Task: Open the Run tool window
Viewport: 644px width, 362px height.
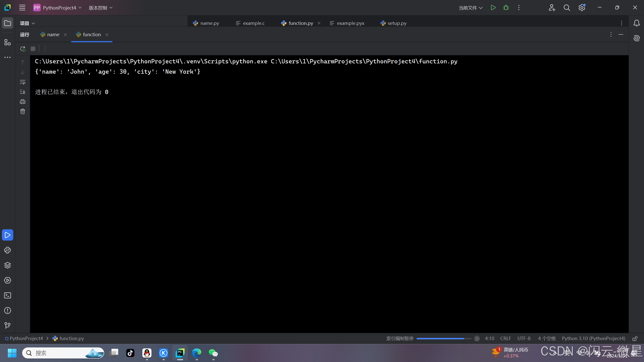Action: click(x=8, y=235)
